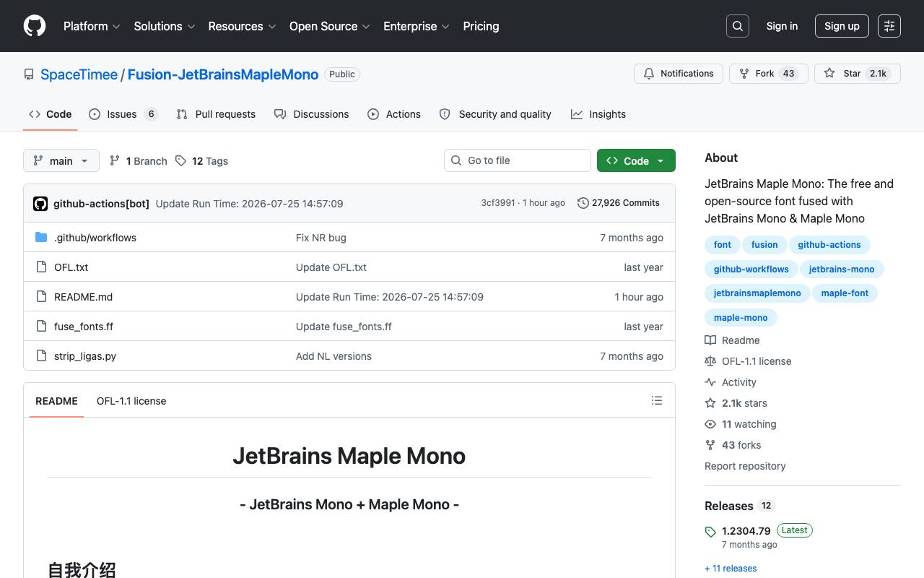Click the tag icon beside 12 Tags
The image size is (924, 578).
180,160
